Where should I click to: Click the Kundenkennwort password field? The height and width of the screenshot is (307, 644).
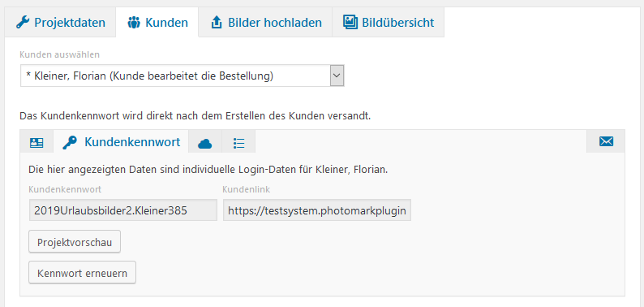122,210
